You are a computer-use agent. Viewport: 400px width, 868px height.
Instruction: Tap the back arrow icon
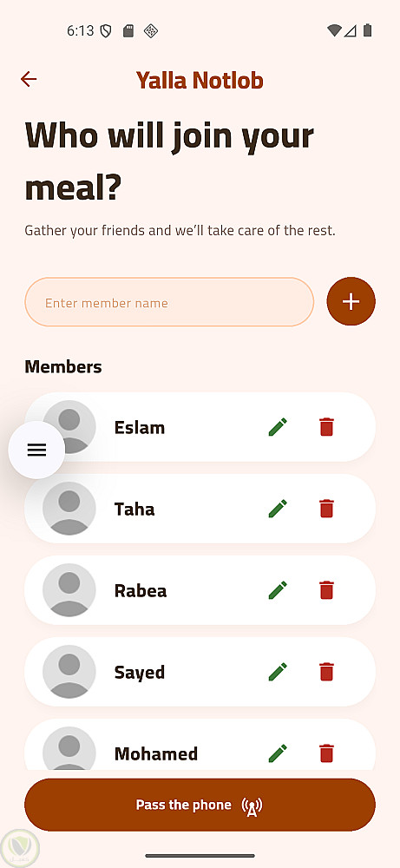pos(29,80)
